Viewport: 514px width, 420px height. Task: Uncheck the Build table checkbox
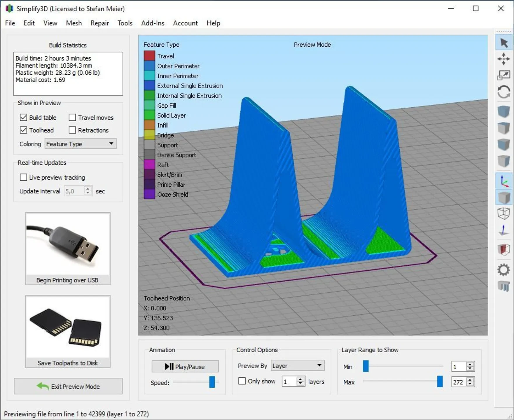[23, 118]
